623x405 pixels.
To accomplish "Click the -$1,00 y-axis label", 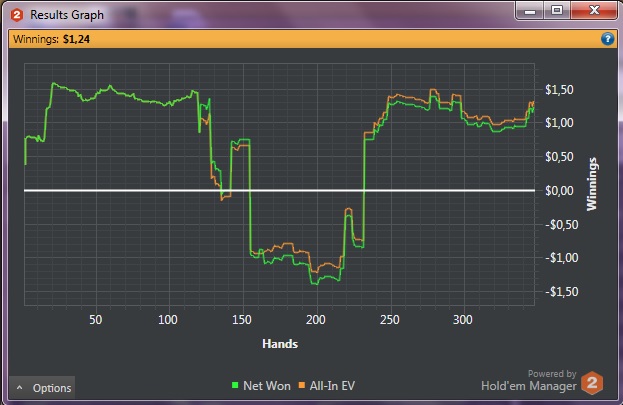I will [559, 258].
